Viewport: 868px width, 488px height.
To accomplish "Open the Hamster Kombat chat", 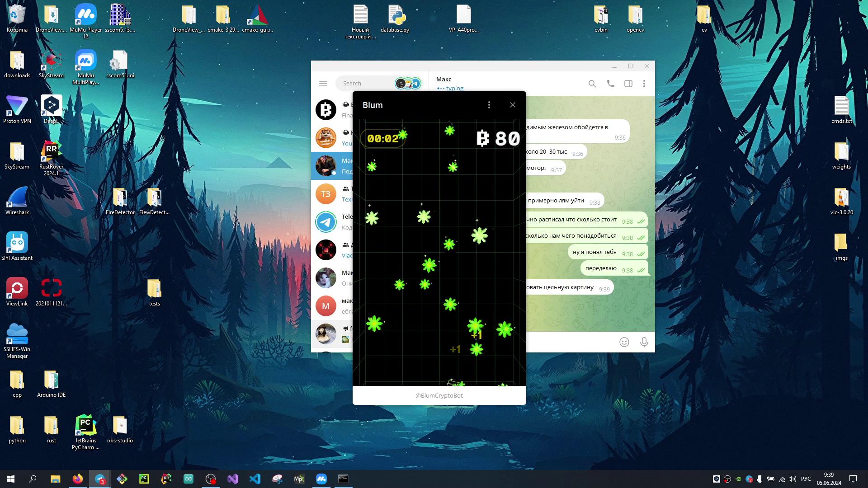I will click(x=325, y=138).
